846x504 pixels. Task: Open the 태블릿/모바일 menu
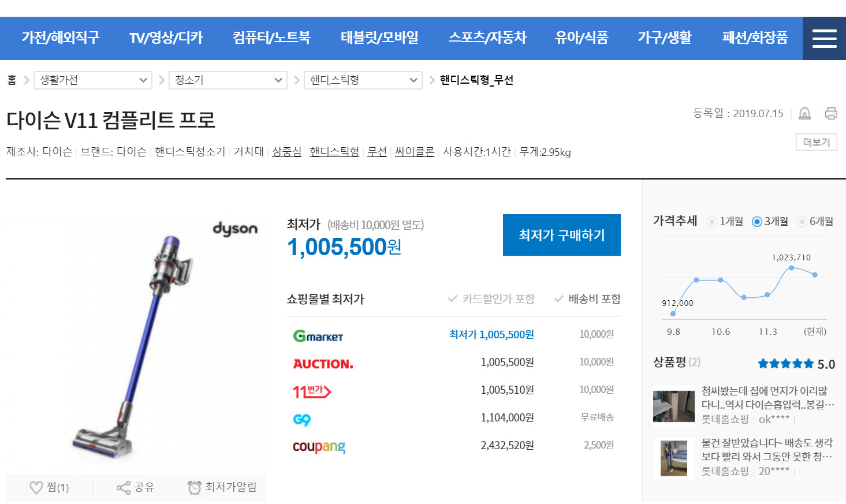pyautogui.click(x=379, y=38)
